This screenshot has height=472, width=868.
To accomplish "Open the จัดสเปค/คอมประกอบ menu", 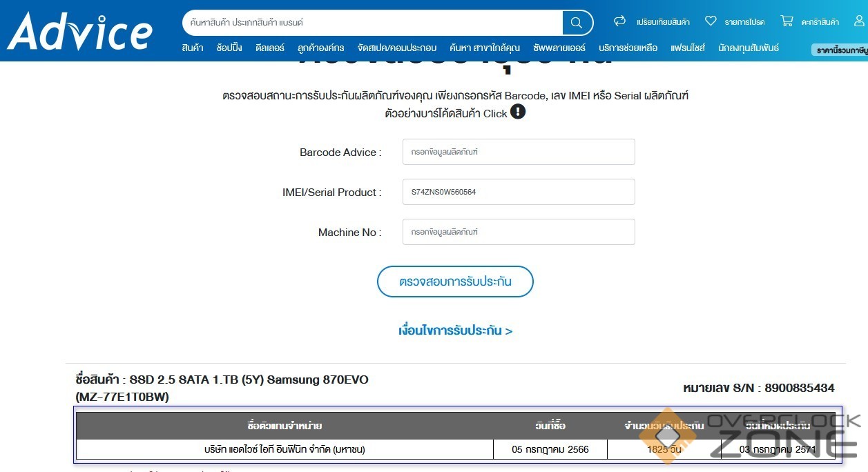I will click(397, 48).
